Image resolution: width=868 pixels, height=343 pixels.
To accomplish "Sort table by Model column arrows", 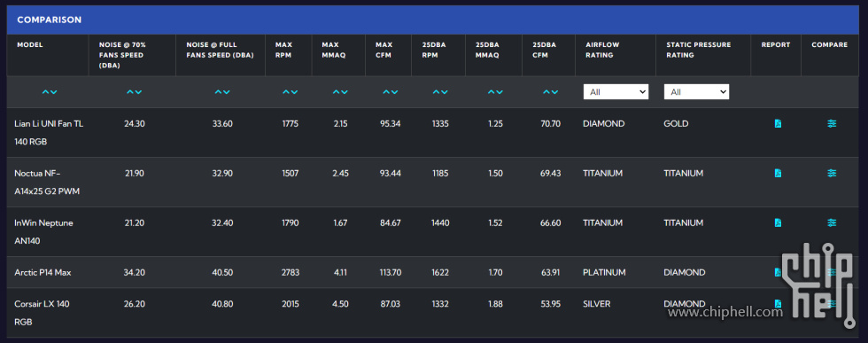I will click(x=50, y=92).
